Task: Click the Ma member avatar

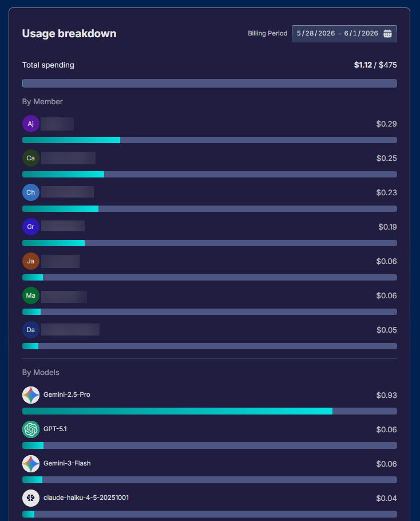Action: point(31,295)
